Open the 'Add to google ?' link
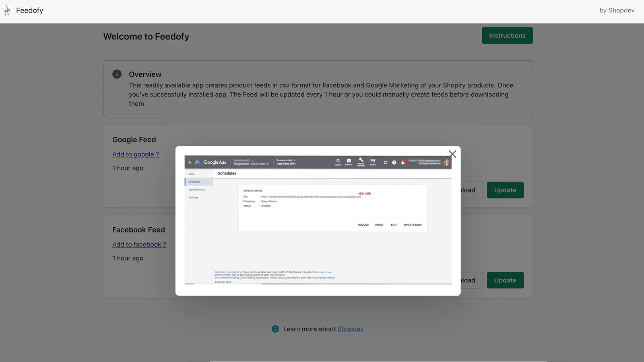 pos(136,154)
